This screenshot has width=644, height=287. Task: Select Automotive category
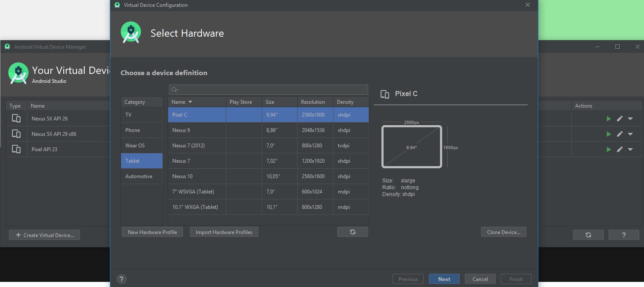pos(142,176)
